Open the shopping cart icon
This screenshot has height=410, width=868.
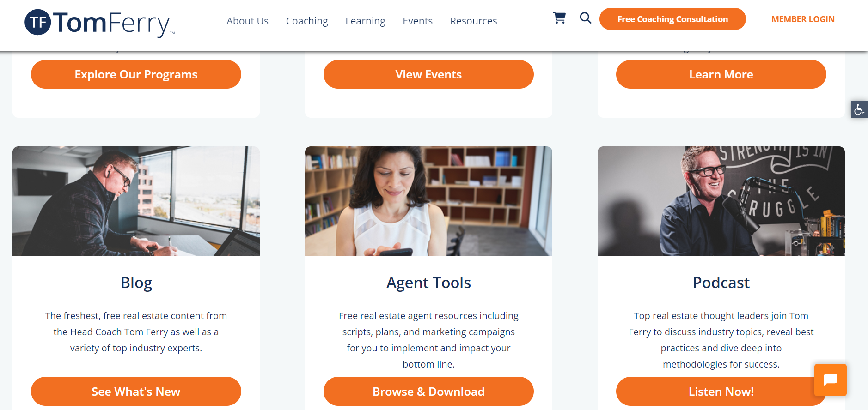pos(559,18)
